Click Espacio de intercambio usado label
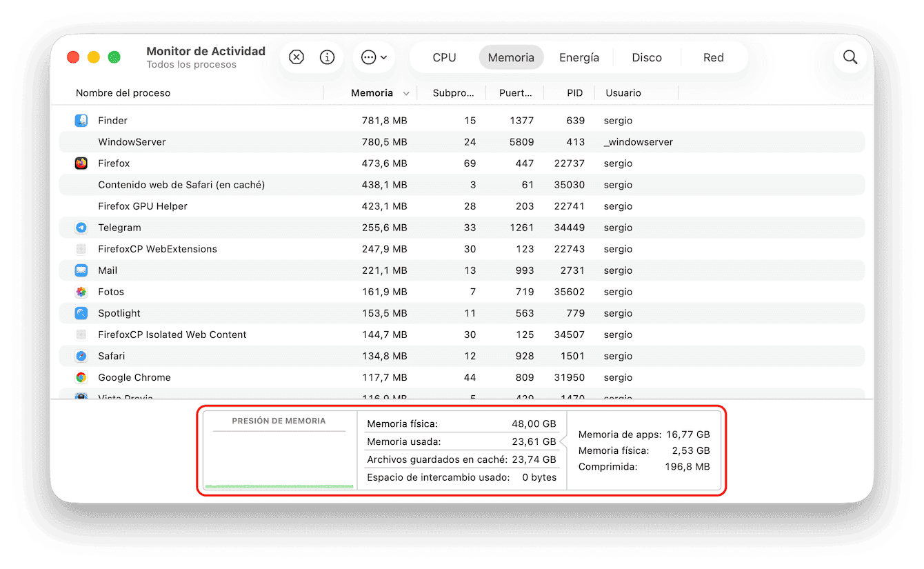This screenshot has width=924, height=569. tap(439, 477)
